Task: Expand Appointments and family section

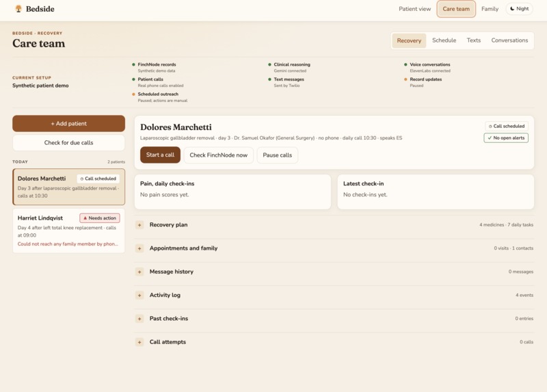Action: [x=334, y=248]
